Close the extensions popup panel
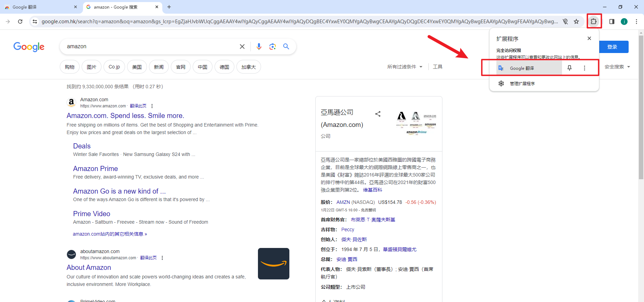 tap(589, 38)
